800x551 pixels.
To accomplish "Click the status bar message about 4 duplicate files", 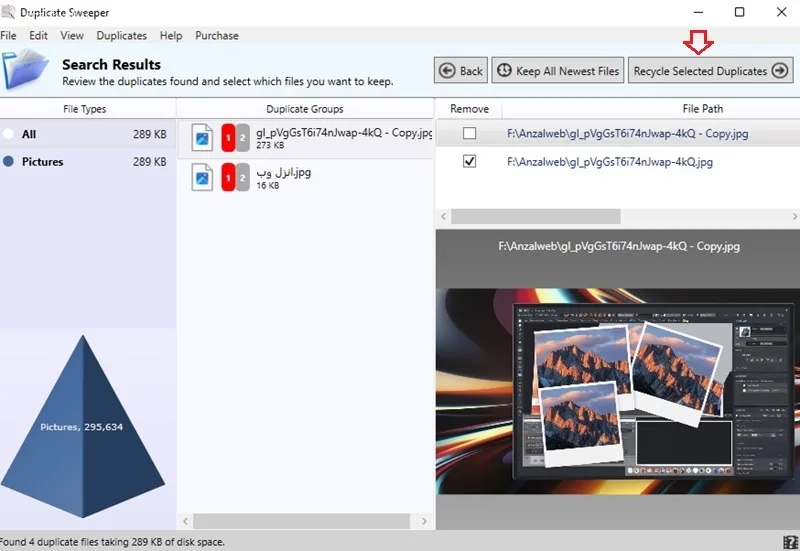I will [112, 542].
